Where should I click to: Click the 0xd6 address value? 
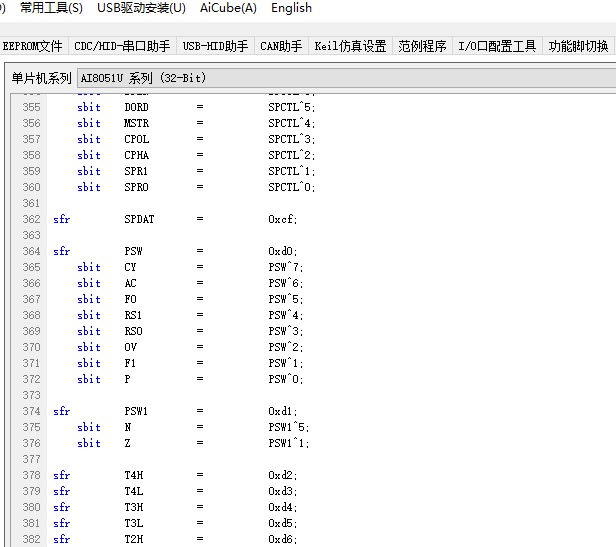pos(283,539)
